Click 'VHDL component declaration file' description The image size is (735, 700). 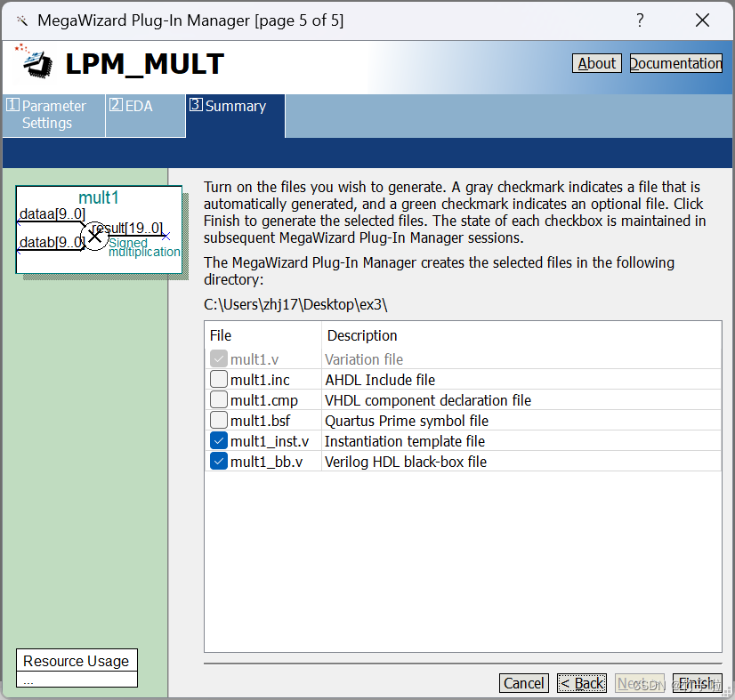point(428,400)
